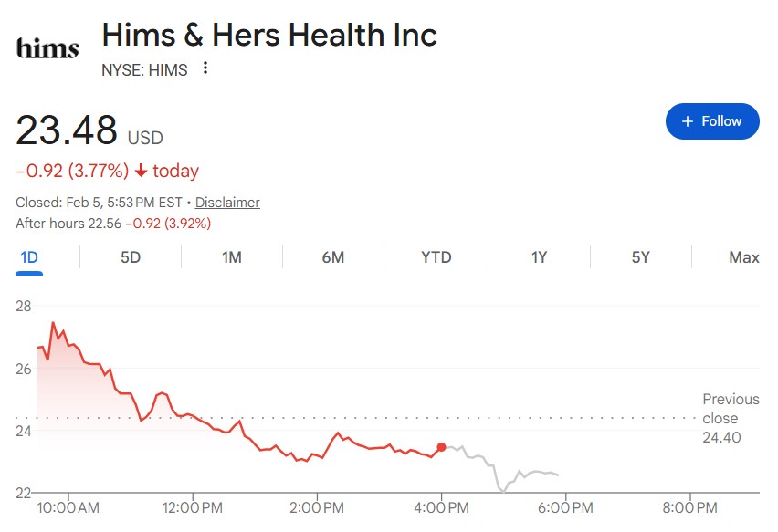Show the 6M chart range

(333, 257)
